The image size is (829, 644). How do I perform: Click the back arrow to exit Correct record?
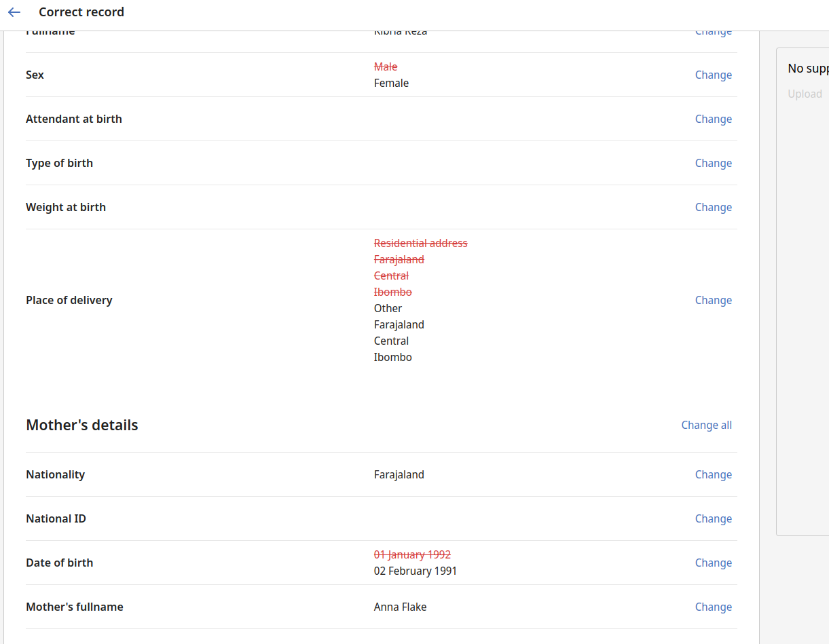point(14,12)
